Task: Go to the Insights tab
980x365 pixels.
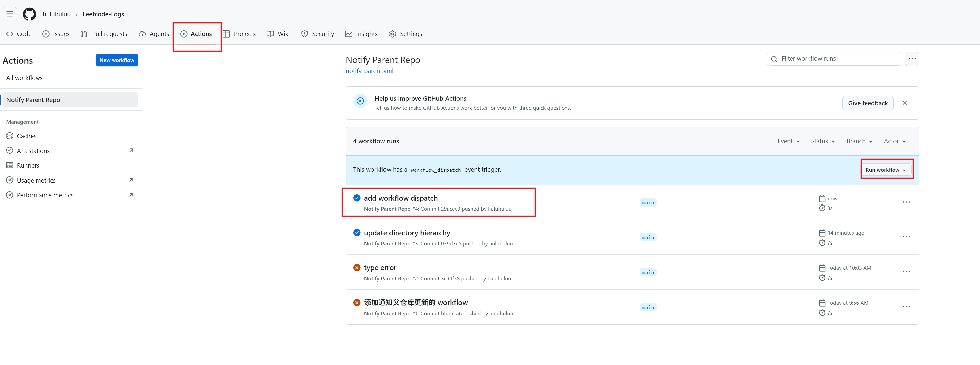Action: click(x=361, y=34)
